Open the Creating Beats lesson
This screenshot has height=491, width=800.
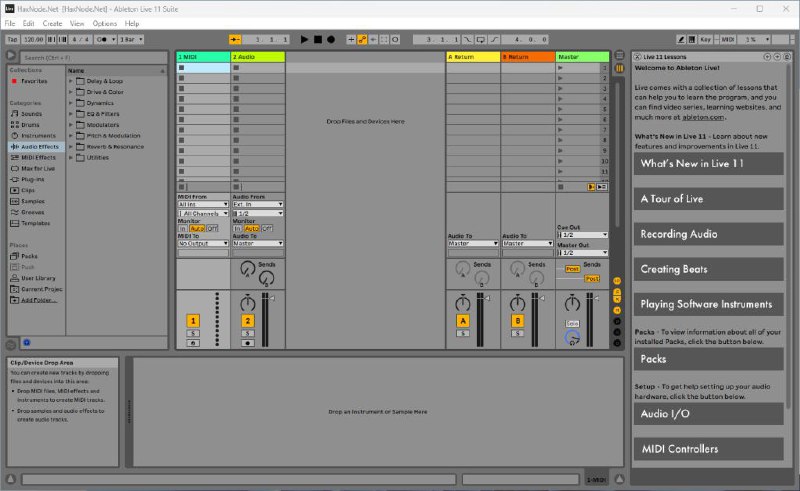tap(709, 269)
